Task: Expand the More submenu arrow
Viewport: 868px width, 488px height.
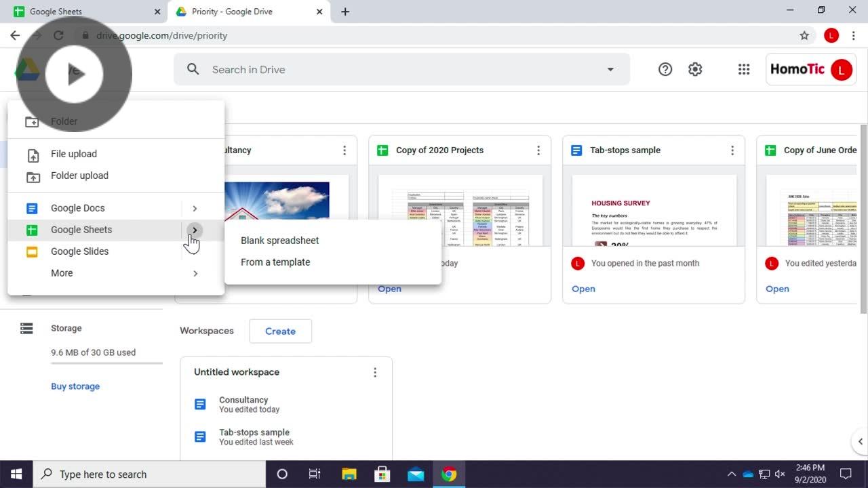Action: (x=195, y=273)
